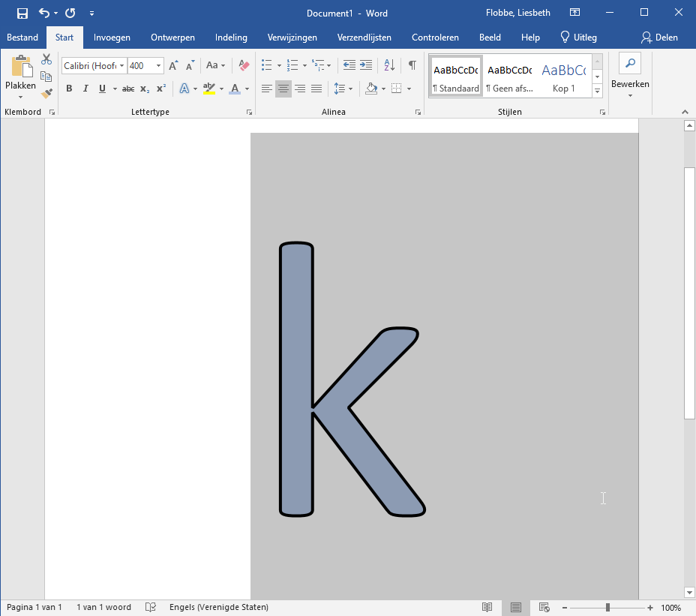Click the Save icon in the quick access toolbar
696x616 pixels.
click(x=22, y=14)
